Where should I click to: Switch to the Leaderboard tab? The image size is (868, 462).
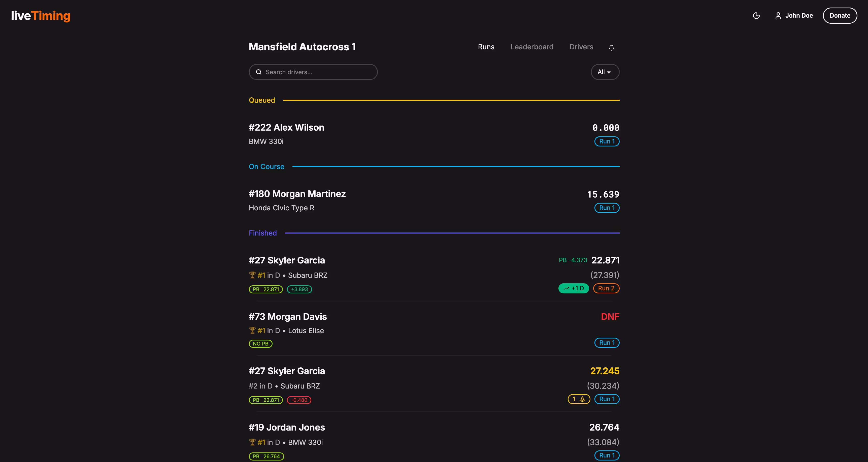coord(532,47)
